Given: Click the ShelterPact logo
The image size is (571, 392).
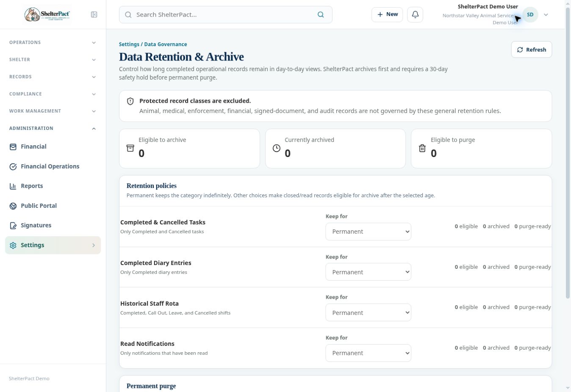Looking at the screenshot, I should pos(47,14).
